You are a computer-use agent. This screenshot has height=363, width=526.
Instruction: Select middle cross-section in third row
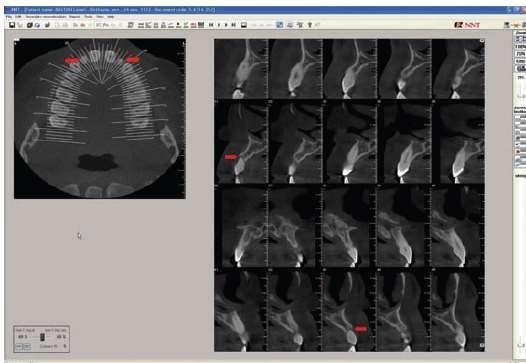(x=350, y=226)
